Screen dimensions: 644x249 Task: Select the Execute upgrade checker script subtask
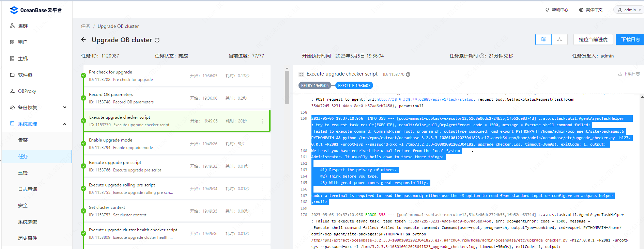coord(177,121)
